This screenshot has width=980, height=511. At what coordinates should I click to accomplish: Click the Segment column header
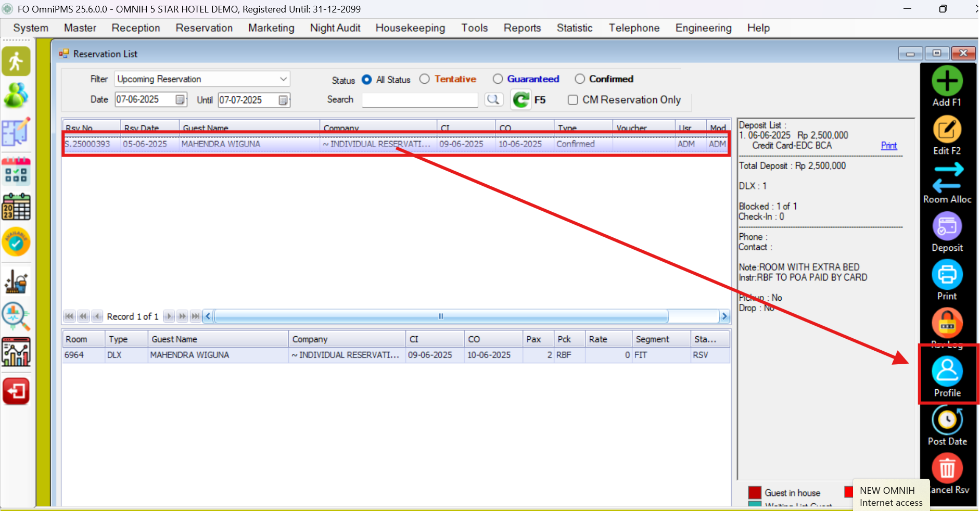coord(661,339)
